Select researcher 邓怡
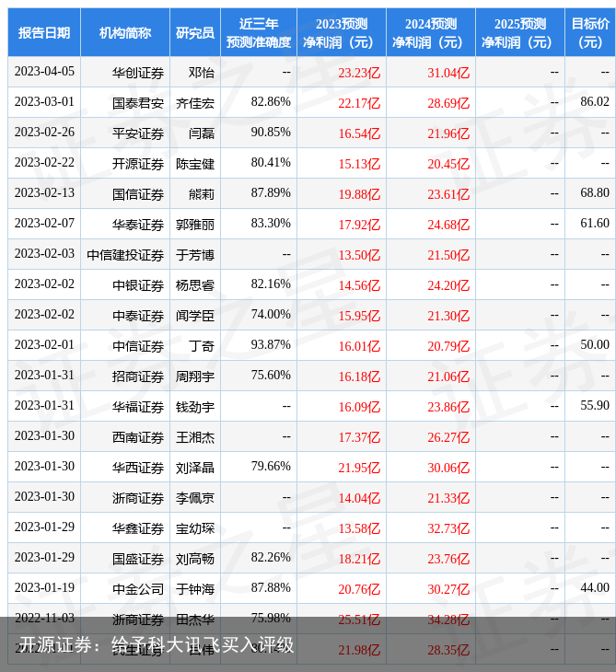Viewport: 616px width, 672px height. pyautogui.click(x=201, y=73)
